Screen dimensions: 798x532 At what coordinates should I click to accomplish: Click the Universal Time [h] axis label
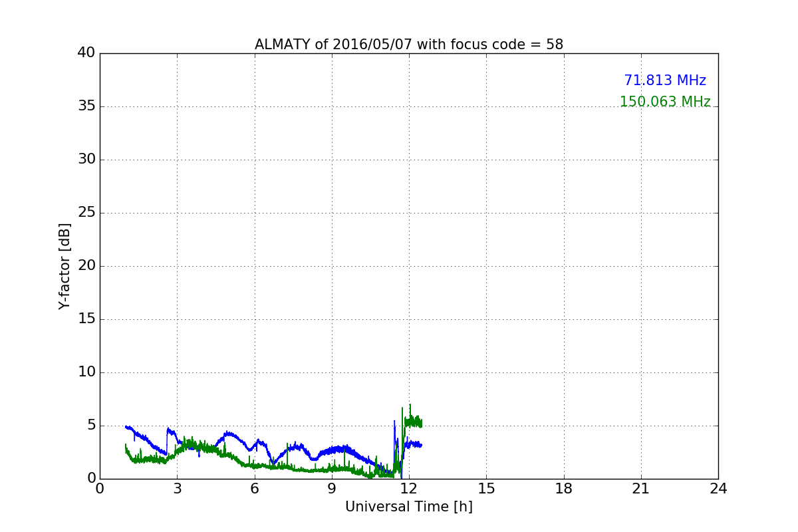tap(409, 507)
